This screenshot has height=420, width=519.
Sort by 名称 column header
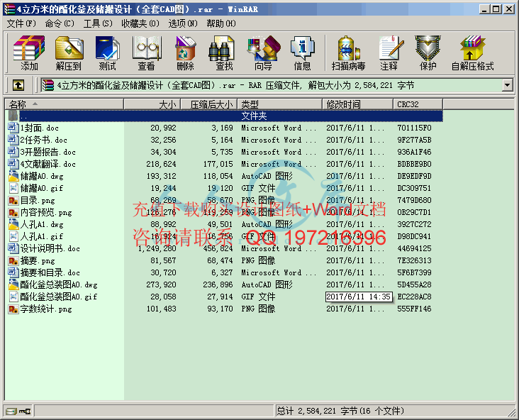(x=65, y=104)
